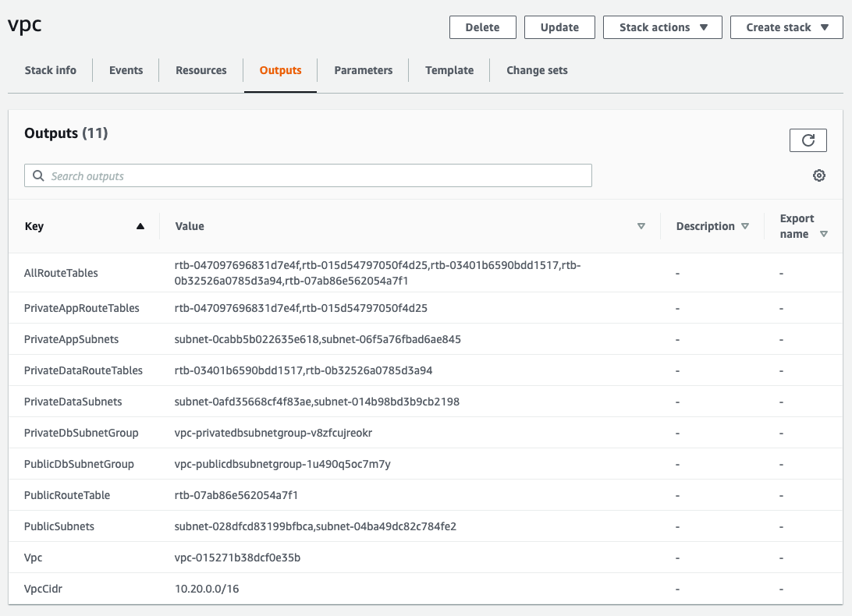Switch to the Resources tab
Screen dimensions: 852x616
click(201, 70)
